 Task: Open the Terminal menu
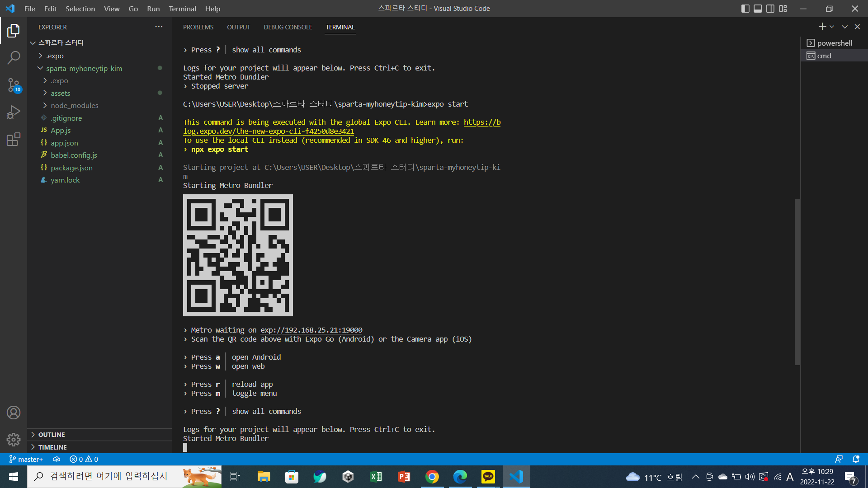(x=182, y=9)
